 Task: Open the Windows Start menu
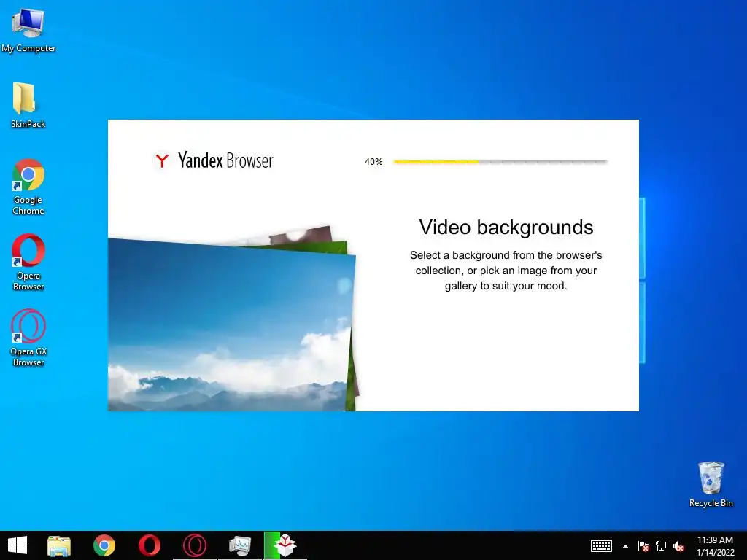coord(18,545)
